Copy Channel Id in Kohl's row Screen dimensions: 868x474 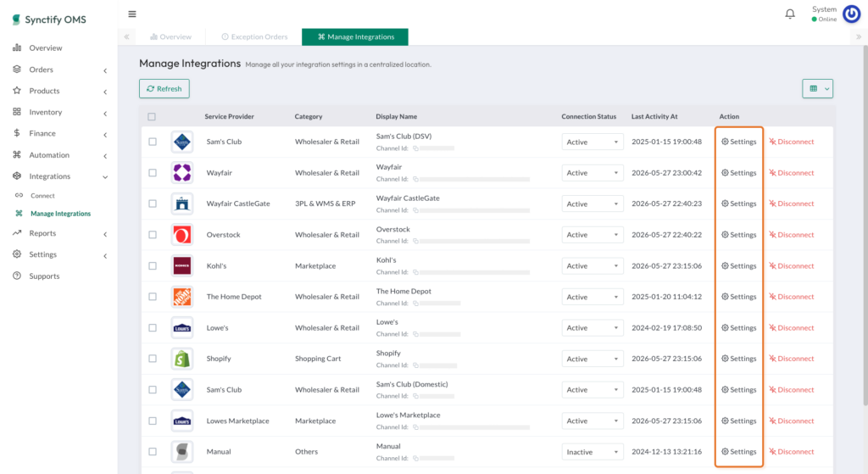click(415, 272)
